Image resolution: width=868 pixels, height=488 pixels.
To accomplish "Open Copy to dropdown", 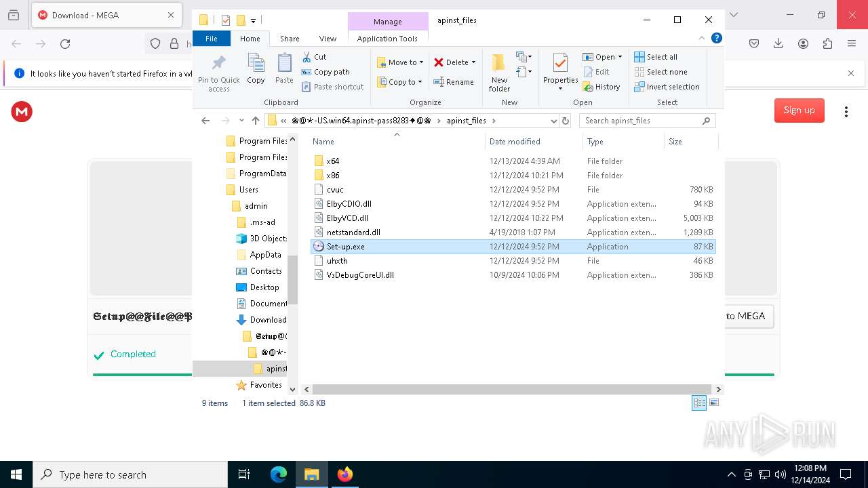I will pyautogui.click(x=399, y=82).
